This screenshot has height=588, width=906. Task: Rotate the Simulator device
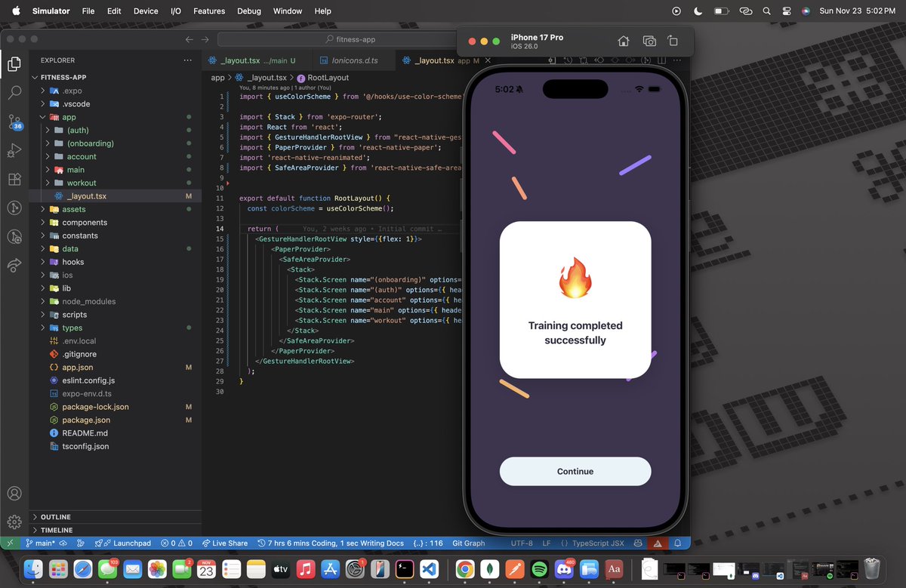coord(673,42)
